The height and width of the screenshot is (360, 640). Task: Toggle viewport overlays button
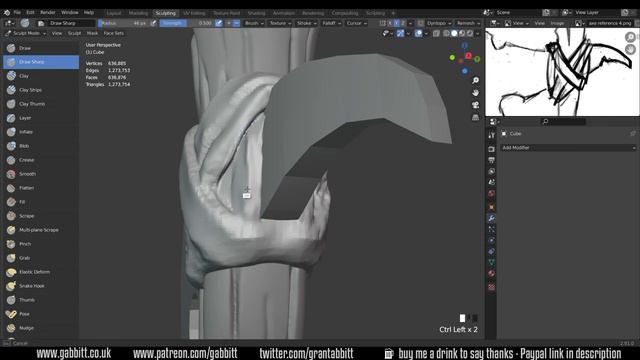(418, 33)
